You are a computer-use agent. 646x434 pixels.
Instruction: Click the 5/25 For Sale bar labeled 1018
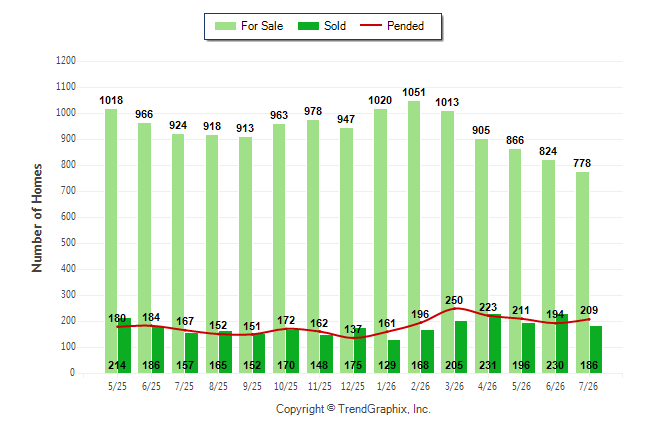pyautogui.click(x=111, y=241)
